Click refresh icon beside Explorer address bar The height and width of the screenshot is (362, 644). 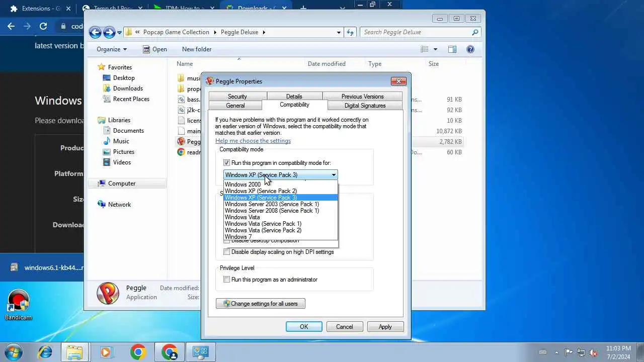351,32
